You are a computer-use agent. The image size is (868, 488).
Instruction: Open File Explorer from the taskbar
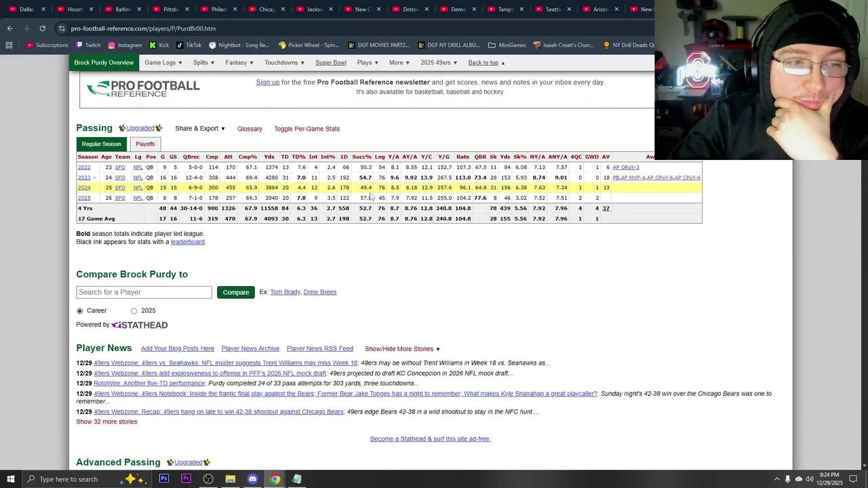pos(231,479)
